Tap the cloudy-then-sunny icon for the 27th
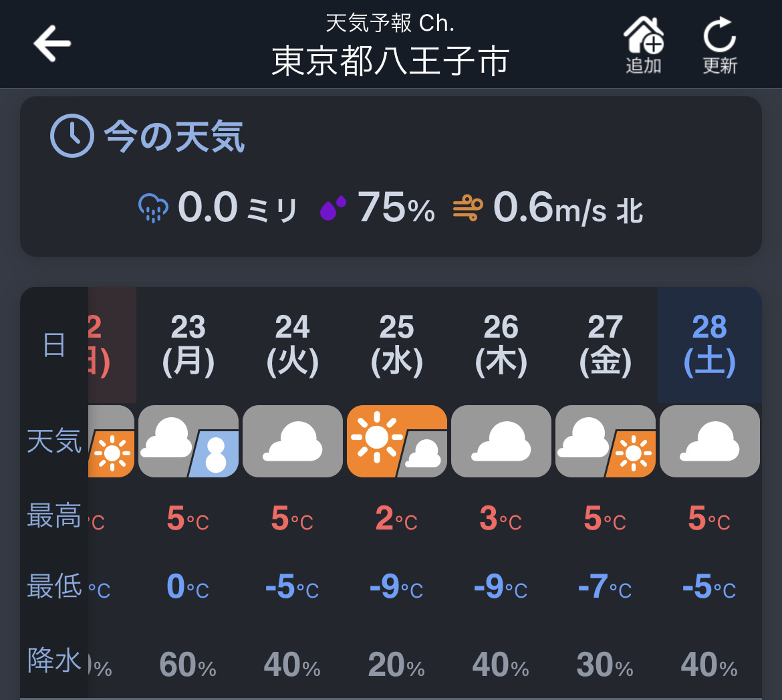Image resolution: width=782 pixels, height=700 pixels. pos(606,441)
